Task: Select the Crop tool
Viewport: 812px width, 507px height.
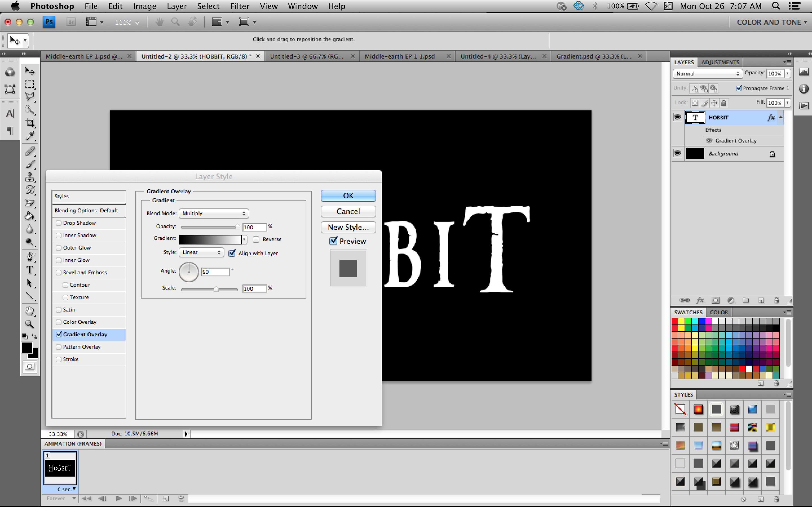Action: point(30,123)
